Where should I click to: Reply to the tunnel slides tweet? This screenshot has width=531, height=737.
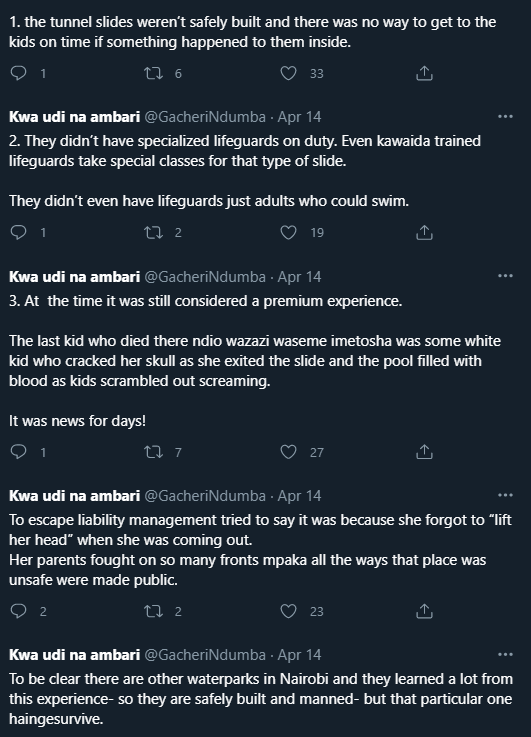18,73
